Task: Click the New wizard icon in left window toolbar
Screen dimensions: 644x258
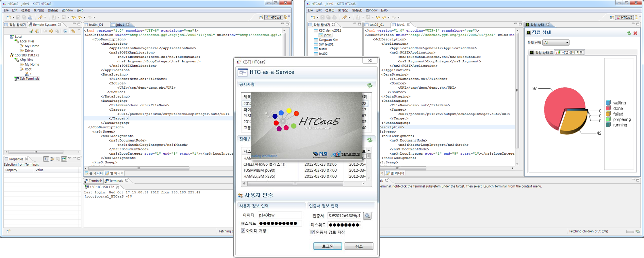Action: 8,17
